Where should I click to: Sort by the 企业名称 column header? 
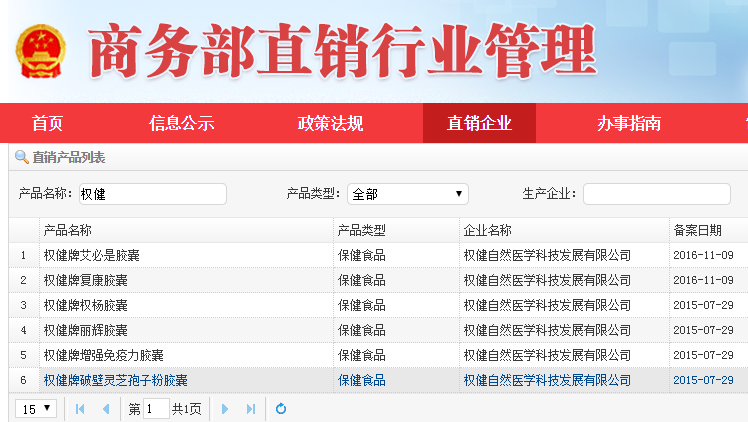pyautogui.click(x=564, y=230)
